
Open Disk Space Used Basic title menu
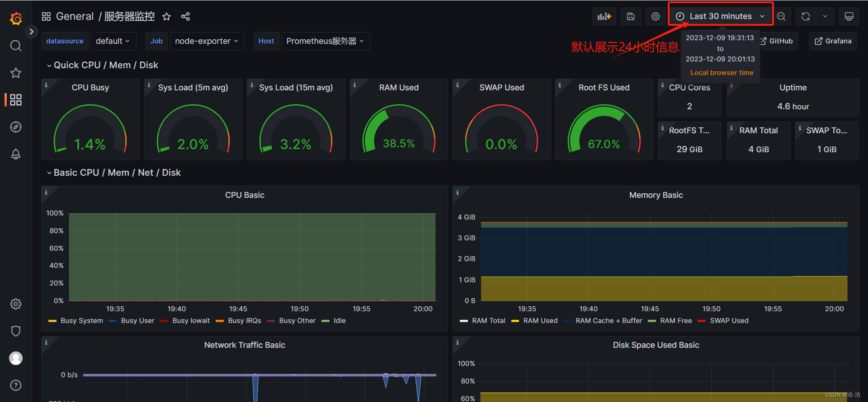click(656, 345)
